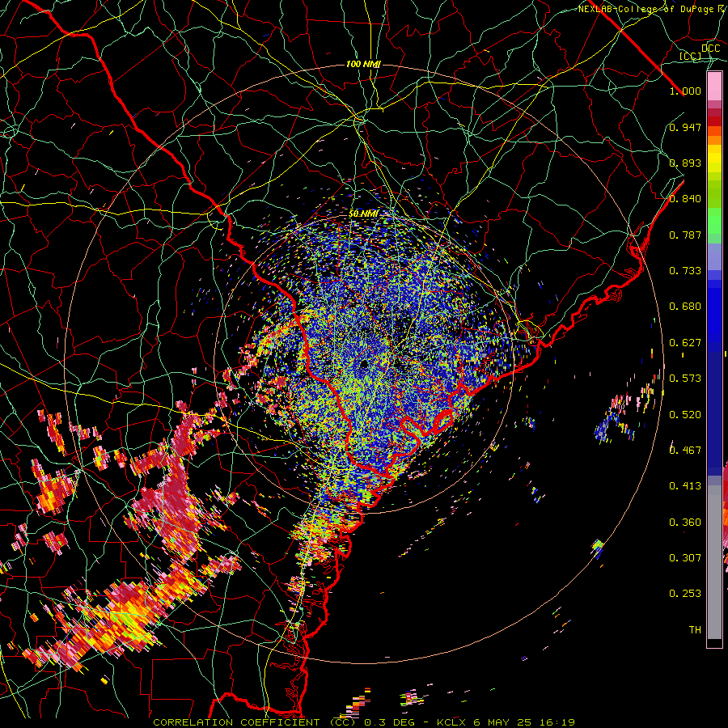Click the 100 NMI range ring label
This screenshot has height=728, width=728.
point(363,64)
